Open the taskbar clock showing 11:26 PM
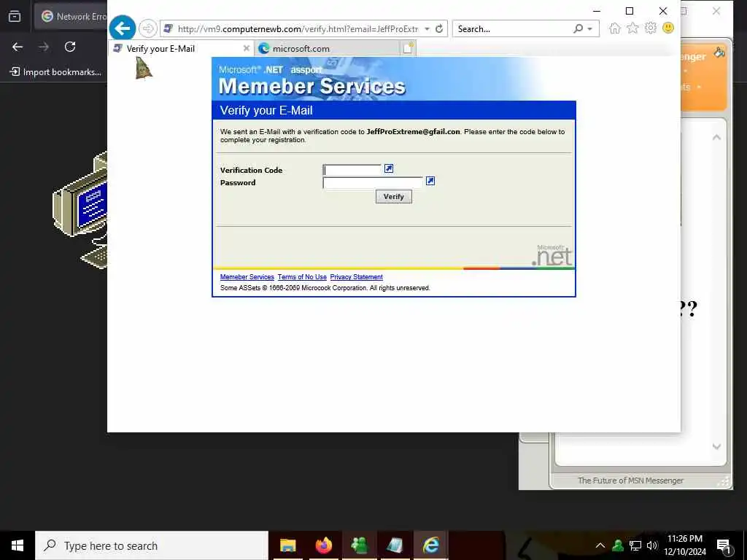This screenshot has height=560, width=747. pos(685,545)
